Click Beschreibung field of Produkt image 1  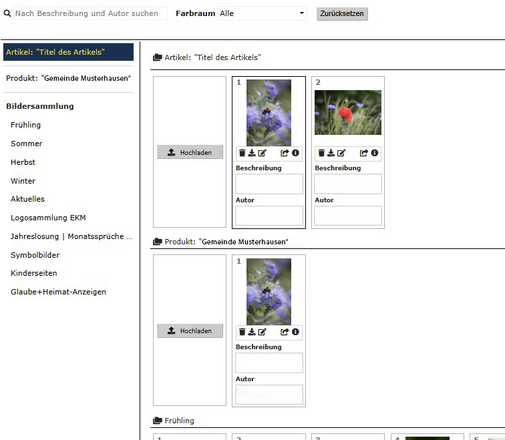click(x=269, y=363)
